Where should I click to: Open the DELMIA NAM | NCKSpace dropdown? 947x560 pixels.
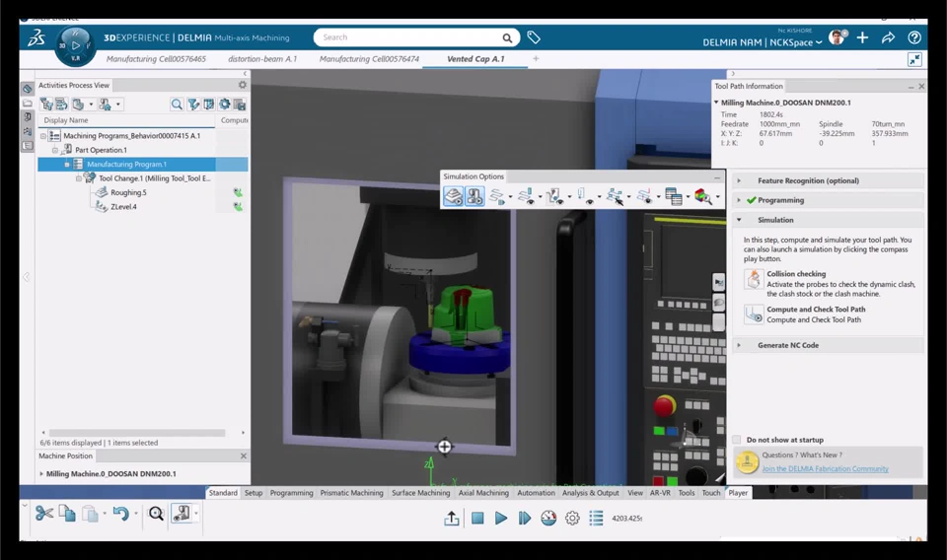click(x=762, y=42)
